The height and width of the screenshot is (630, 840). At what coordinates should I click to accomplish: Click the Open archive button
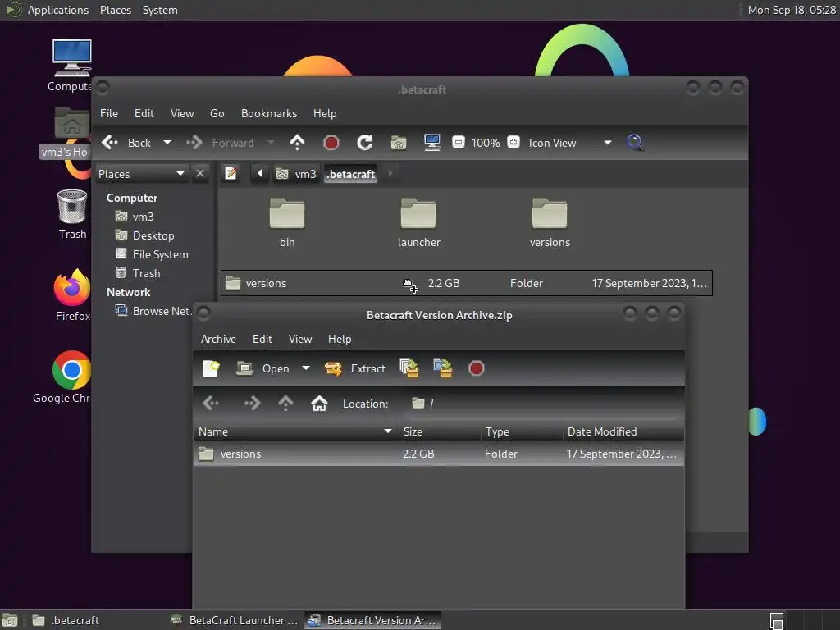(263, 368)
